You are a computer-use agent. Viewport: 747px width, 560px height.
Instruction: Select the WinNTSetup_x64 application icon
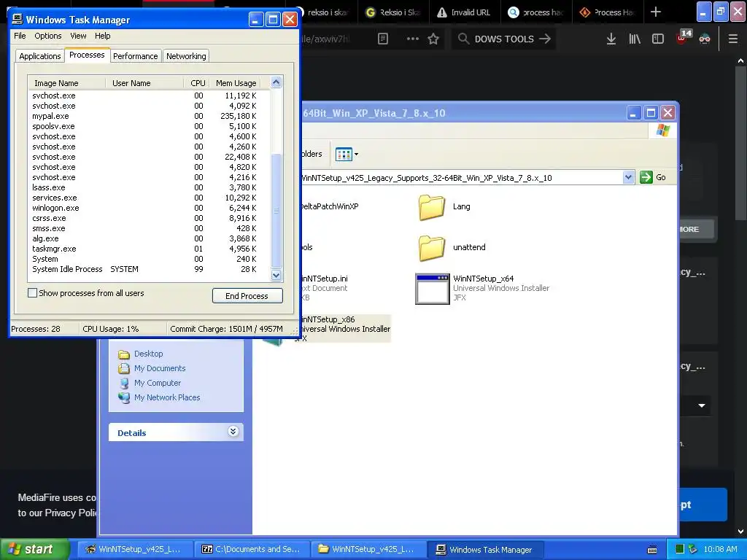[x=432, y=289]
